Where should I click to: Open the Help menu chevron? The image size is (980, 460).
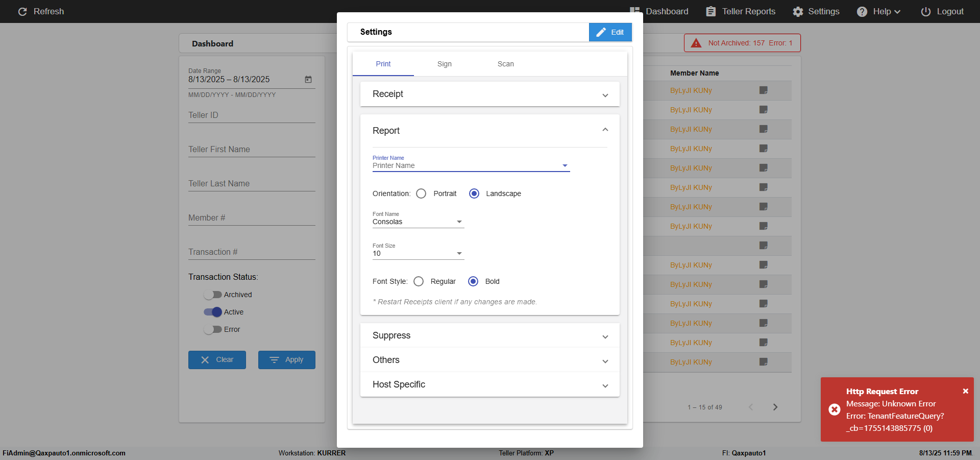(897, 12)
